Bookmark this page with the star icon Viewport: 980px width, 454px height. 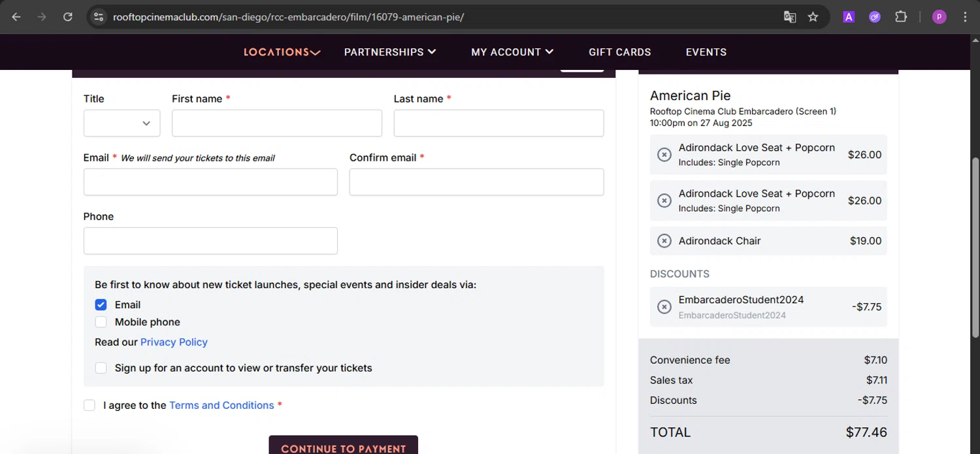pyautogui.click(x=813, y=17)
